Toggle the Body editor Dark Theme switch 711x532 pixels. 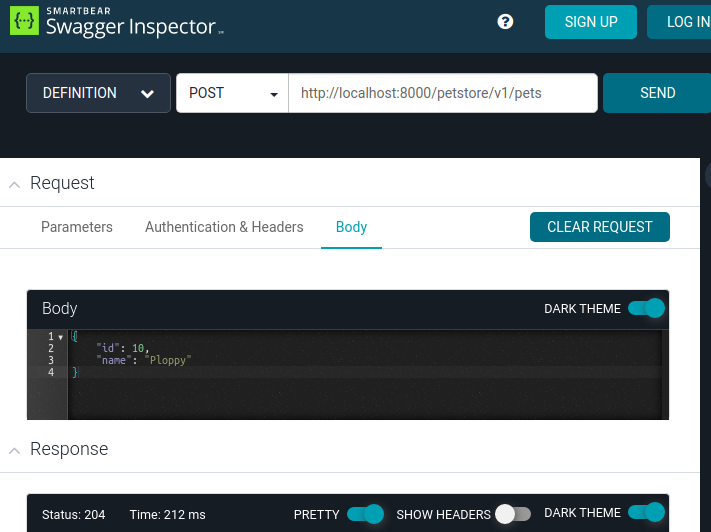[x=646, y=308]
